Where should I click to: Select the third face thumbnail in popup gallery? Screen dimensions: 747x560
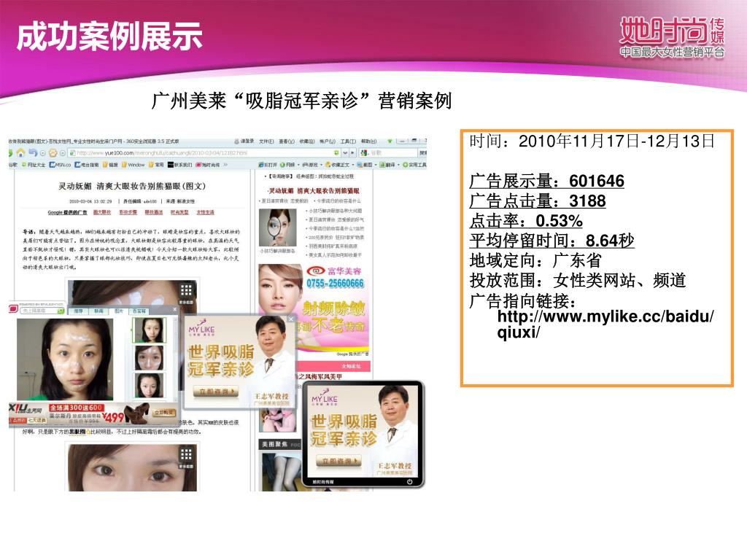(149, 385)
